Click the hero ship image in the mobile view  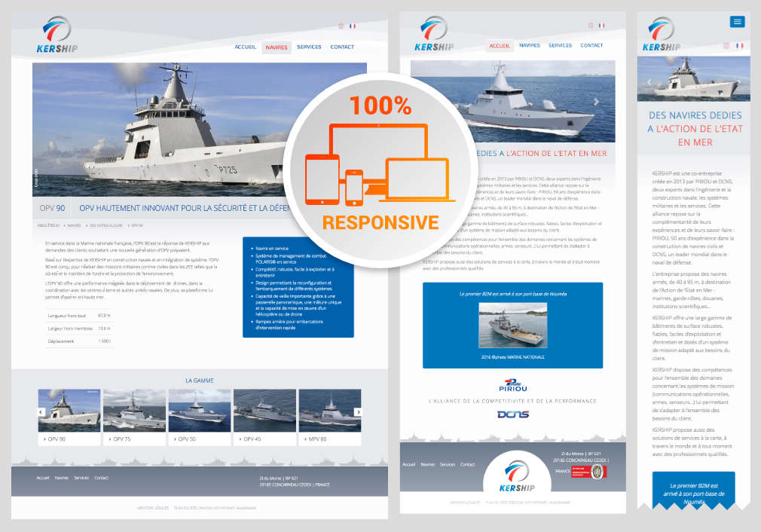693,78
